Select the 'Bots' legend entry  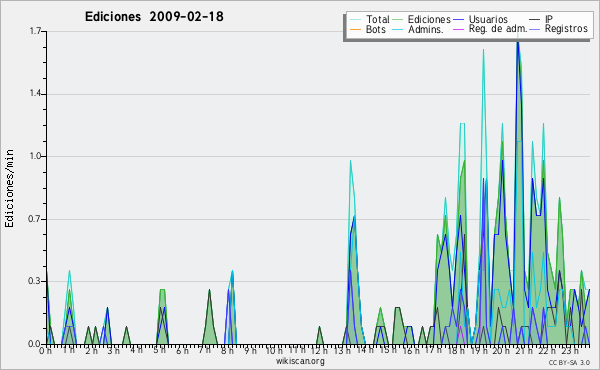coord(376,29)
